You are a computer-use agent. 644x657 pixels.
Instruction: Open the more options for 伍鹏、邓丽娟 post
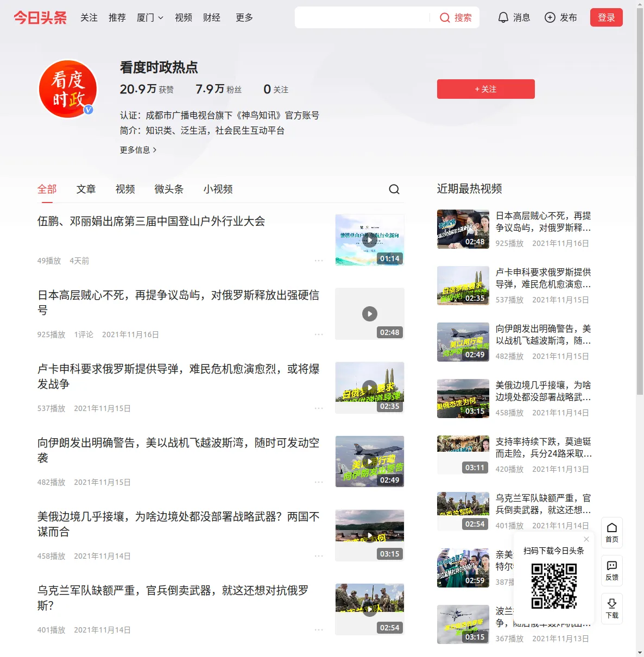tap(319, 261)
